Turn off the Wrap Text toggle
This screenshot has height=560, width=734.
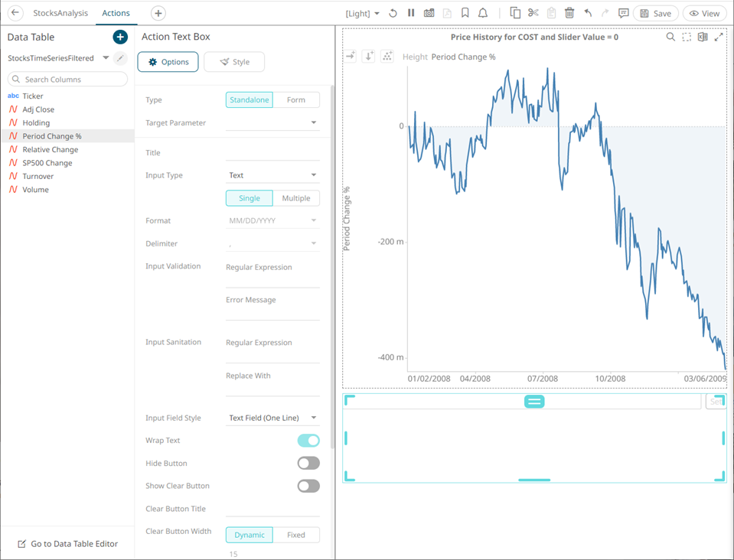pyautogui.click(x=308, y=440)
